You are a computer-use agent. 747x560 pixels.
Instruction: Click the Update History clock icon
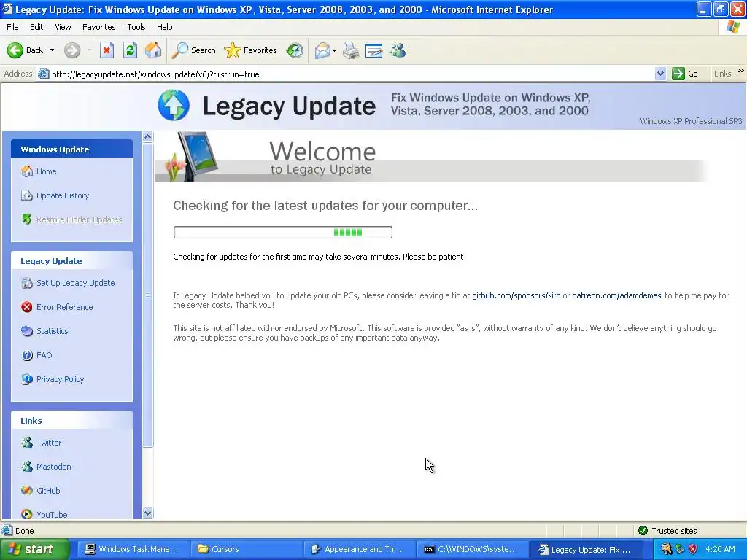(x=27, y=195)
